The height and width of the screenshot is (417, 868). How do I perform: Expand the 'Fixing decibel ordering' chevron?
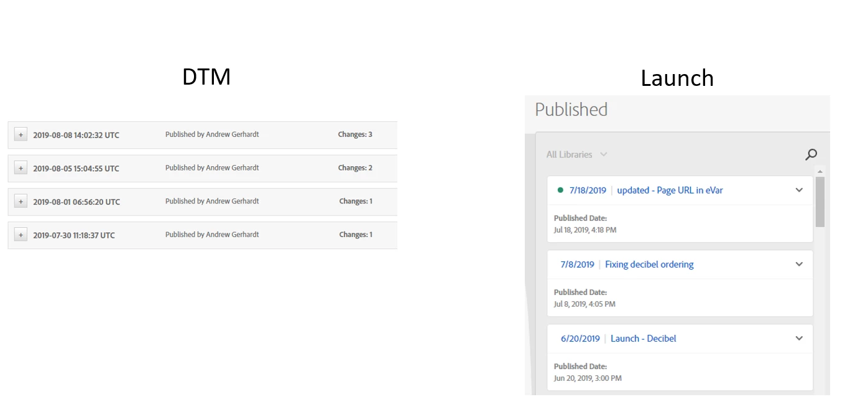coord(799,265)
